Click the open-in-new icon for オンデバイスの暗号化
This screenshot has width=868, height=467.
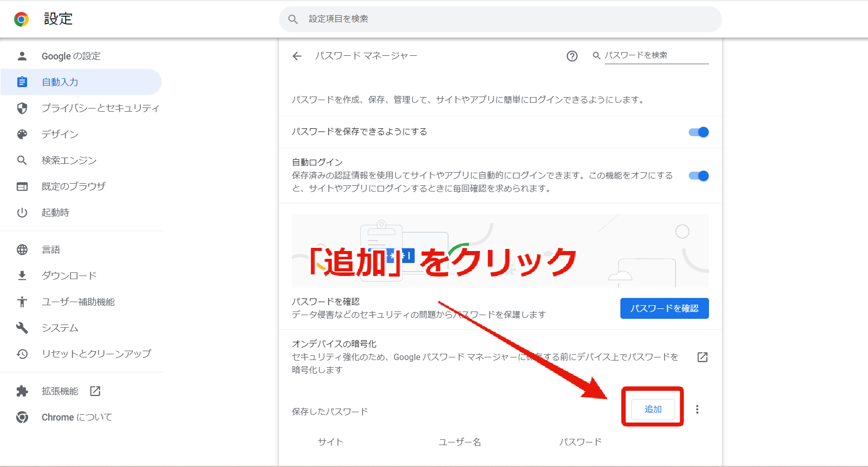[702, 357]
